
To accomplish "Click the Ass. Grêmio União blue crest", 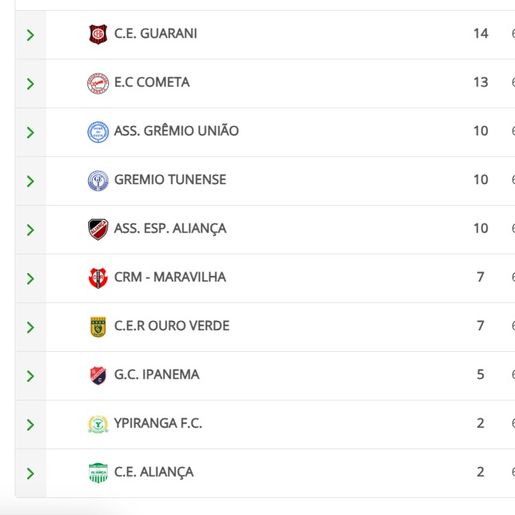I will (98, 132).
